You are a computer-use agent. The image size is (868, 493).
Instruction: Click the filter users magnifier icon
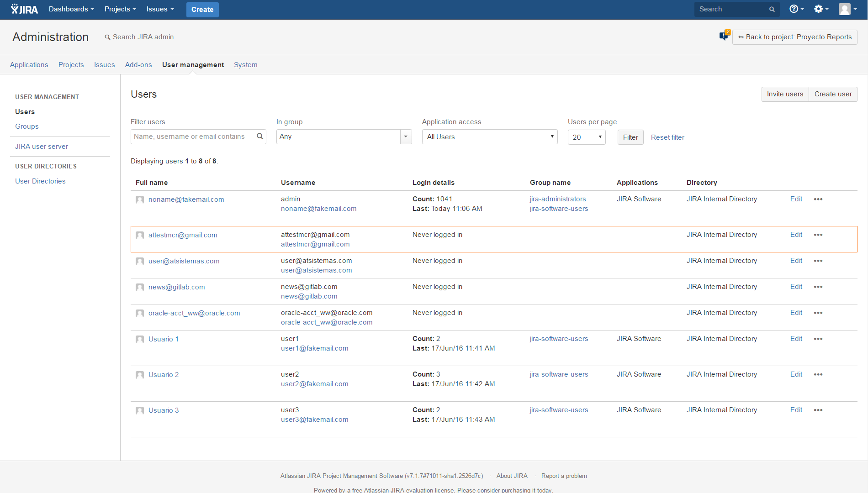tap(260, 136)
